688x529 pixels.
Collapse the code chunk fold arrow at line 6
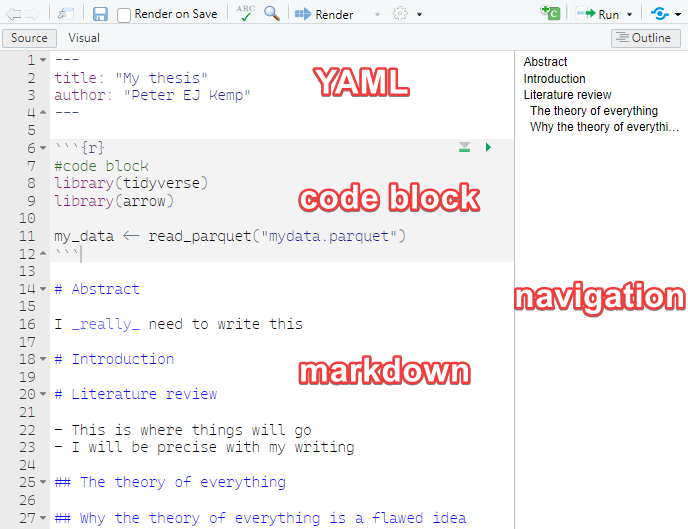point(43,148)
